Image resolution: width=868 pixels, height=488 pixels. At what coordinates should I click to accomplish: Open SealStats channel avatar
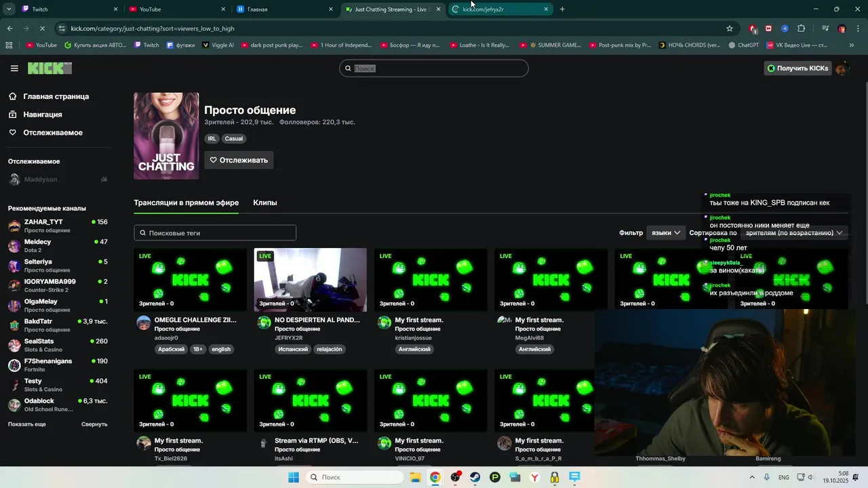[x=14, y=345]
